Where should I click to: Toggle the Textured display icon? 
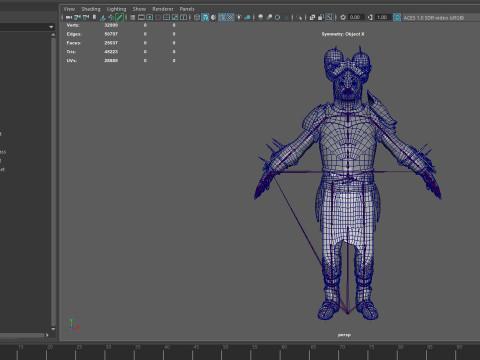click(x=230, y=17)
